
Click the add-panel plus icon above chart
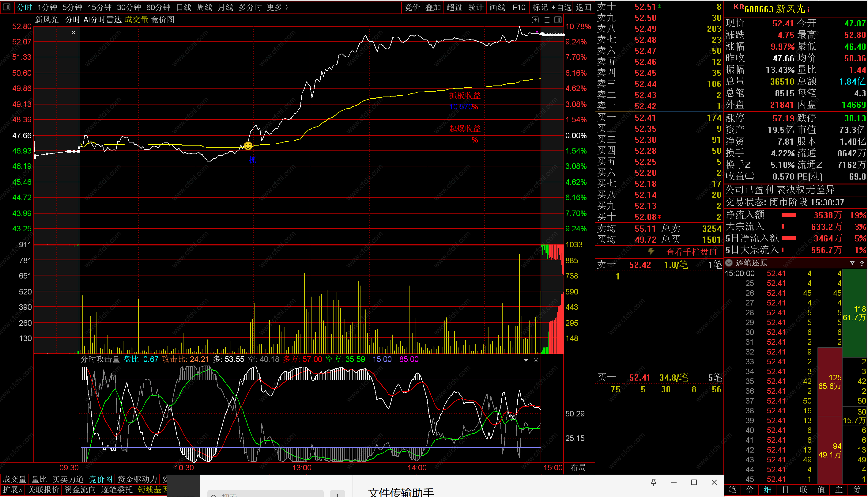[x=535, y=20]
